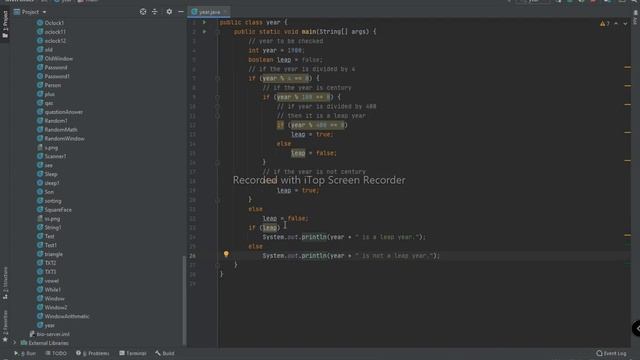Image resolution: width=640 pixels, height=360 pixels.
Task: Click the black side-panel arrow at right edge
Action: [x=636, y=329]
